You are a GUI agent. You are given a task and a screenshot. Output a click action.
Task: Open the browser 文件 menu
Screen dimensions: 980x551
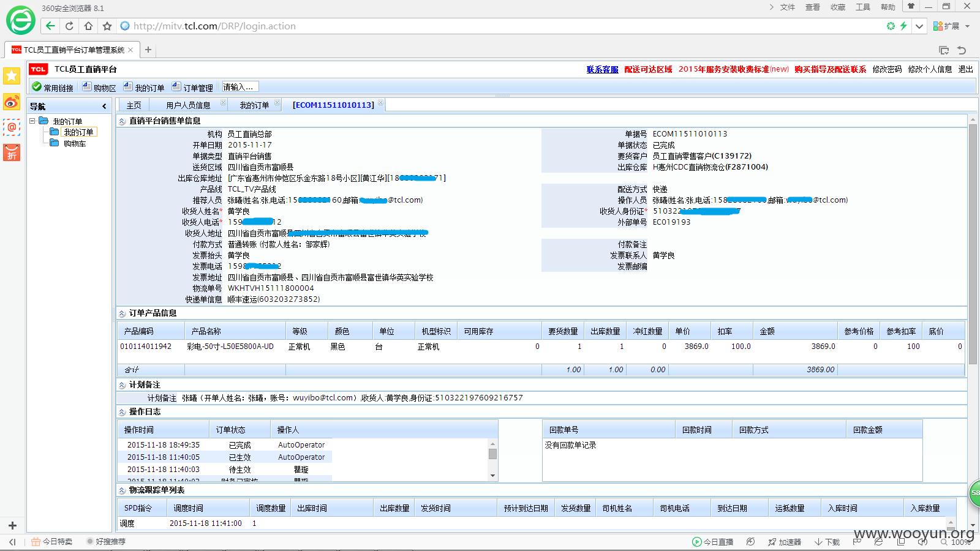pyautogui.click(x=788, y=7)
